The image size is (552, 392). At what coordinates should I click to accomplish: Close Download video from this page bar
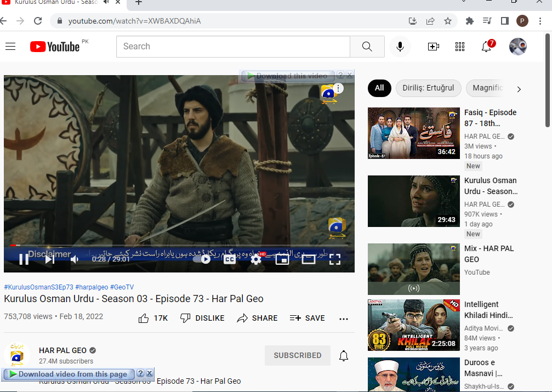point(150,373)
